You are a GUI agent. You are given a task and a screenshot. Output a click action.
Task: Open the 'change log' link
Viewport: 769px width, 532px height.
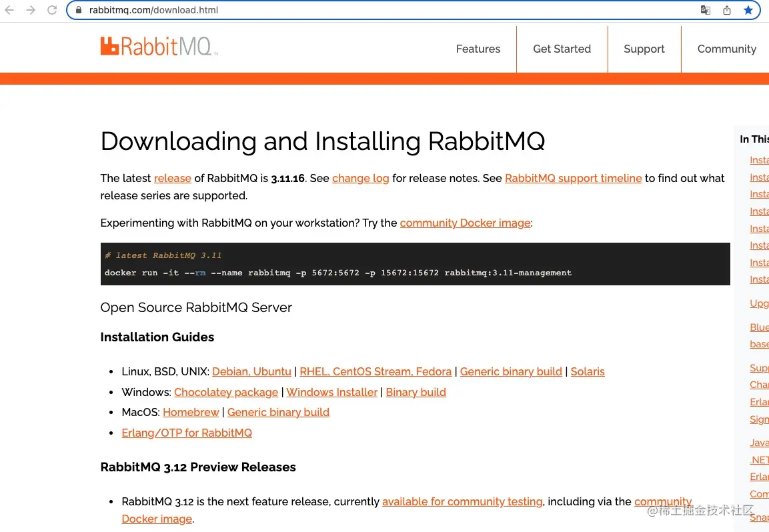[360, 179]
